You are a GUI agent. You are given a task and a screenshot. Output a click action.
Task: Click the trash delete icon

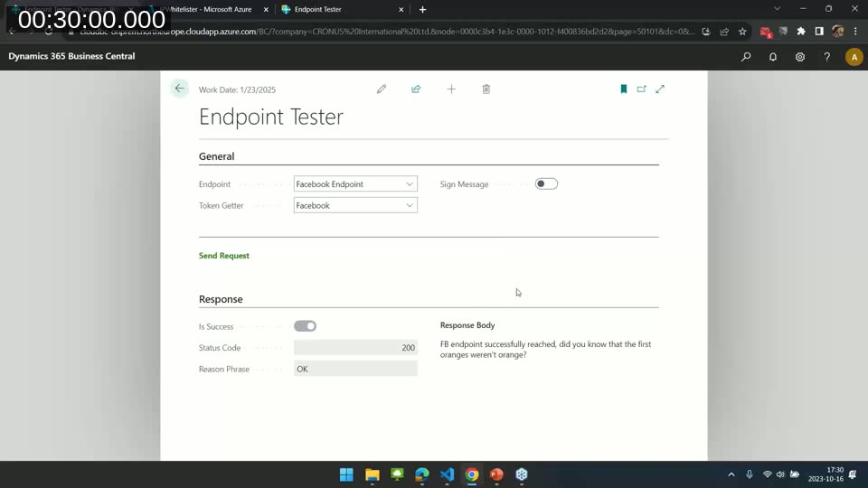pyautogui.click(x=486, y=89)
